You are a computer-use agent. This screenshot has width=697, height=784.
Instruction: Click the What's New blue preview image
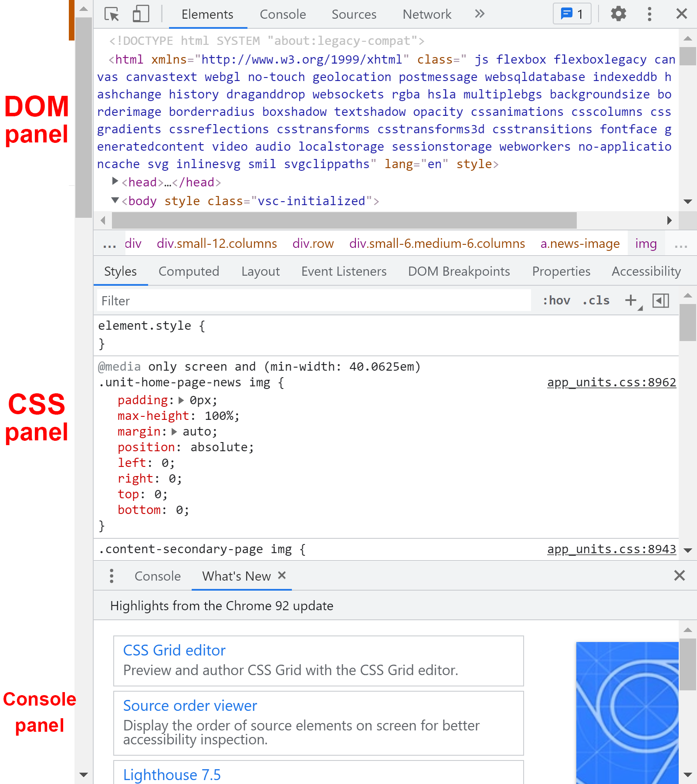pyautogui.click(x=627, y=713)
